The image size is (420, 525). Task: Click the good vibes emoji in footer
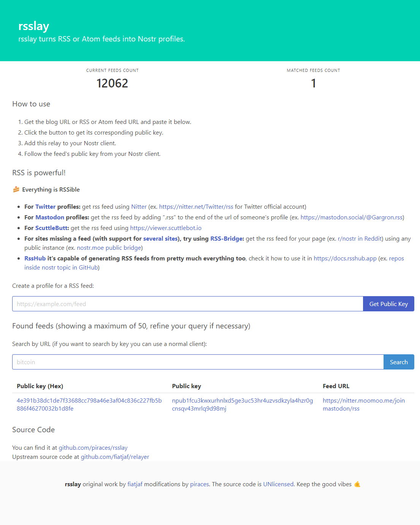tap(357, 484)
